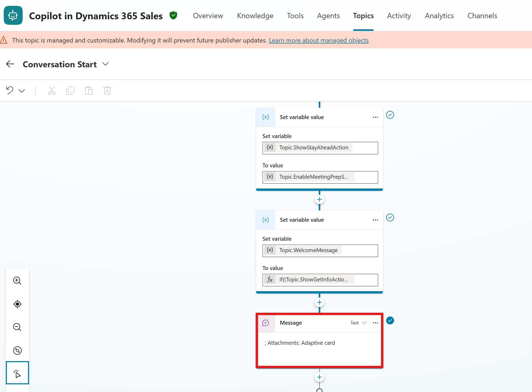The image size is (532, 392).
Task: Click the zoom in canvas icon
Action: tap(17, 280)
